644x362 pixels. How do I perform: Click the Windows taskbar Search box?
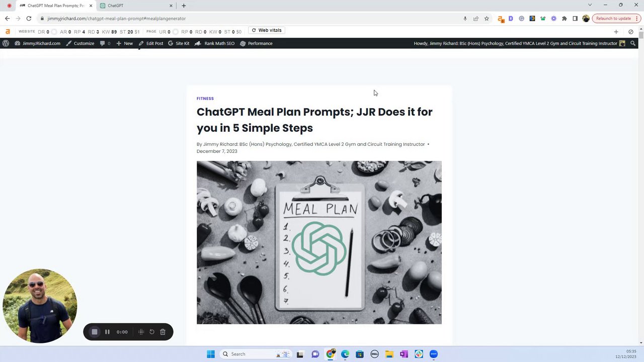(256, 354)
